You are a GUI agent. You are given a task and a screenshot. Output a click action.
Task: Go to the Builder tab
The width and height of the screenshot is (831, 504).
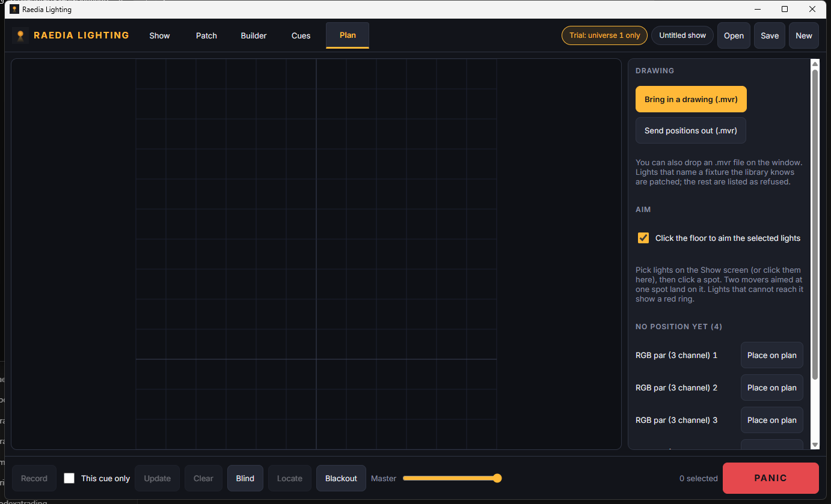[x=254, y=35]
